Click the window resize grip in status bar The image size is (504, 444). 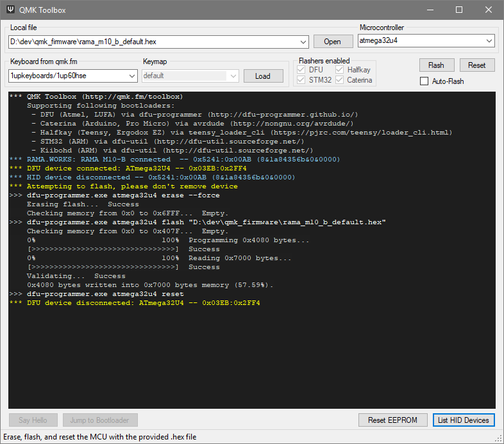tap(498, 439)
